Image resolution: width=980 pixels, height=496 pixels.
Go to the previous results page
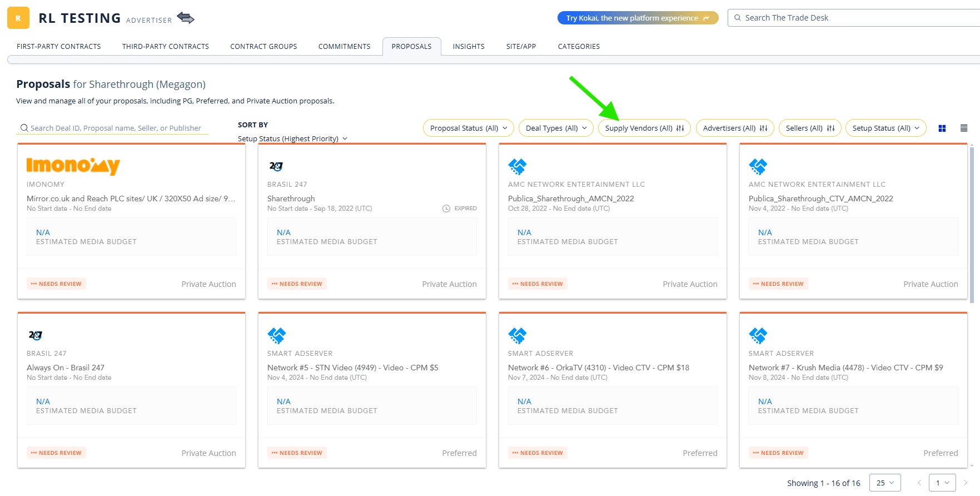pyautogui.click(x=919, y=483)
